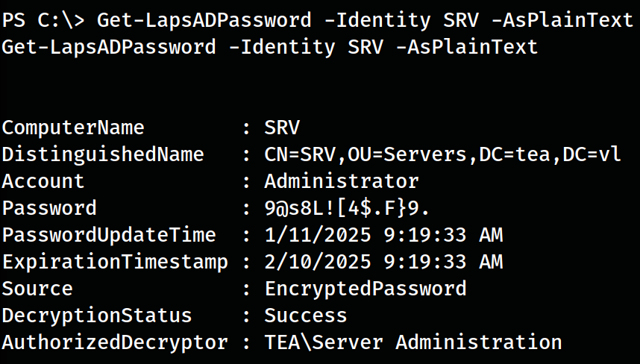Click the ExpirationTimestamp field label
Image resolution: width=640 pixels, height=364 pixels.
115,262
